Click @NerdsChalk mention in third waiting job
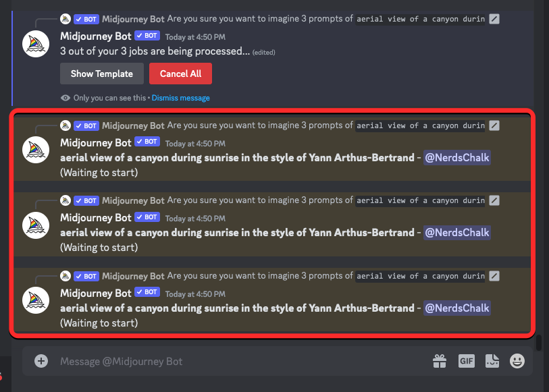The width and height of the screenshot is (549, 392). pyautogui.click(x=457, y=308)
